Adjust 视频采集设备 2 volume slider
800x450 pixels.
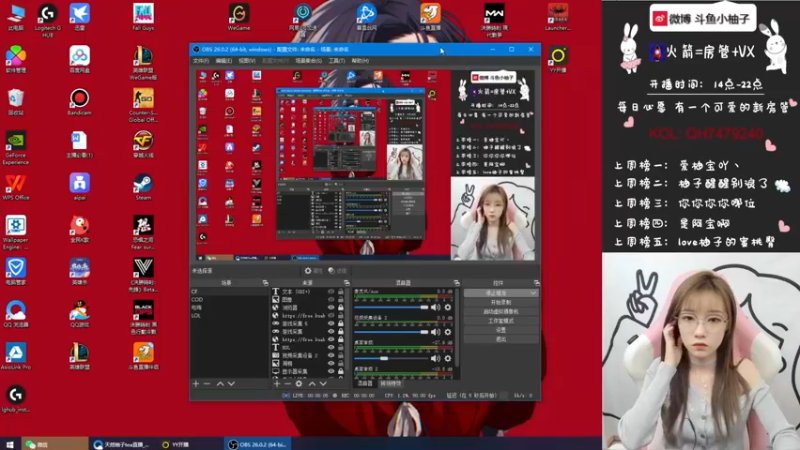pyautogui.click(x=391, y=332)
